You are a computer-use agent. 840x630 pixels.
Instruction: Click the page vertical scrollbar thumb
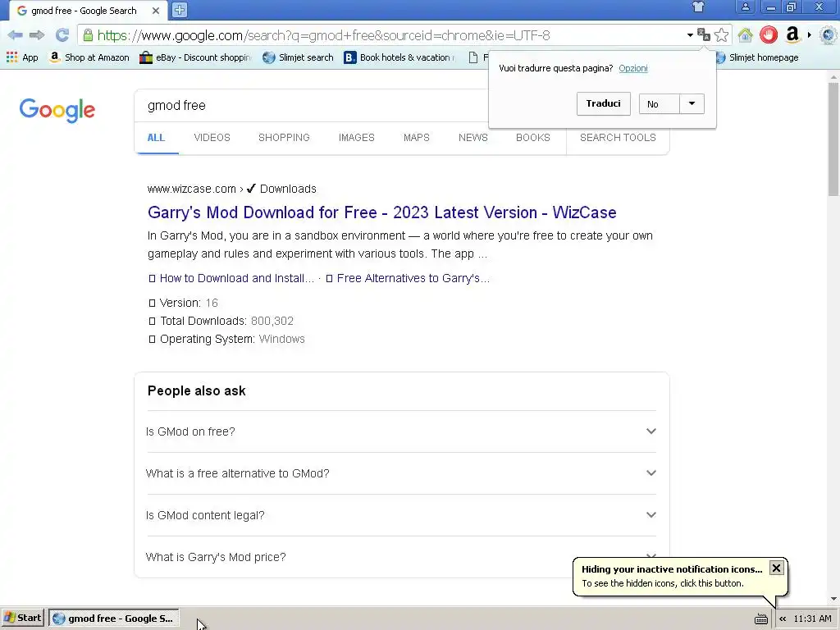833,139
